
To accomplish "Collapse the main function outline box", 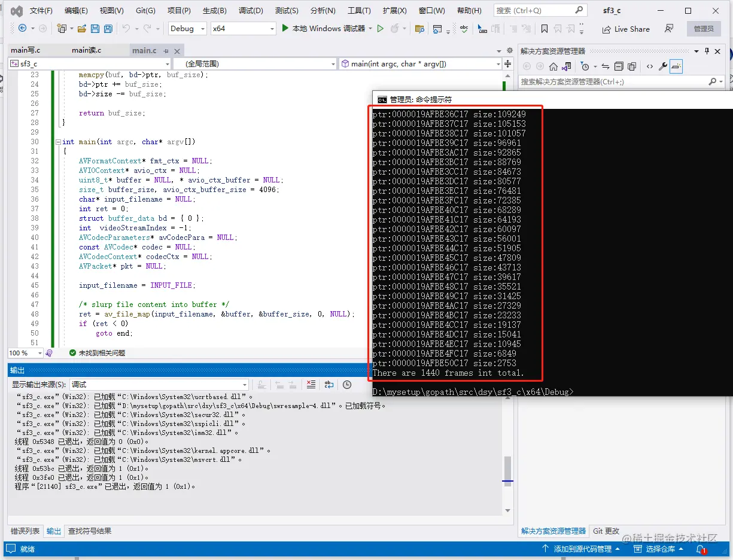I will 57,142.
